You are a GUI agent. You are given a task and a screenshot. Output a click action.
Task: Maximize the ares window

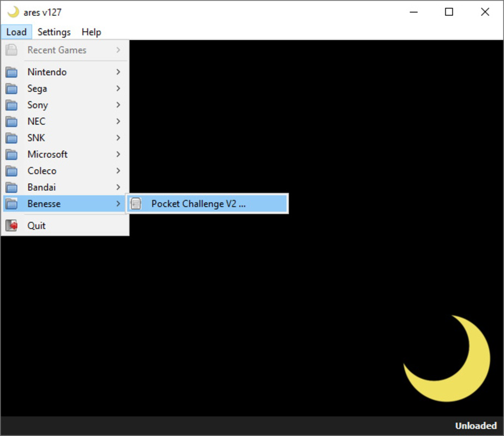[449, 12]
